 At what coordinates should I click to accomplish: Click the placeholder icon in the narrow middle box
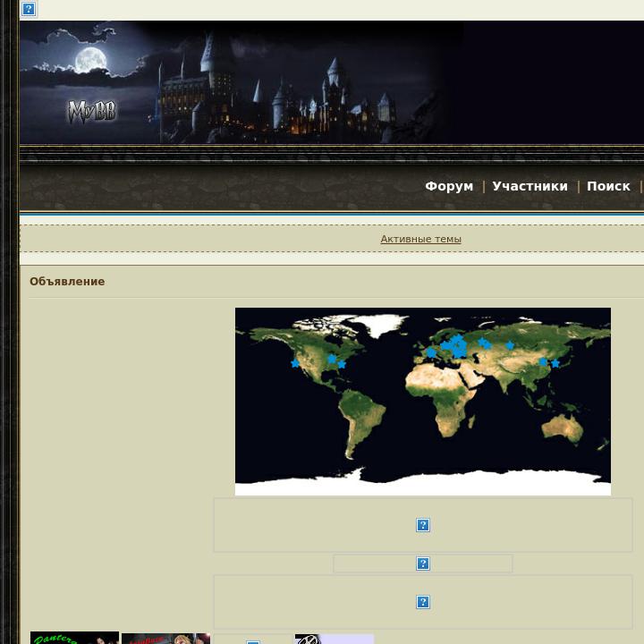[x=422, y=563]
